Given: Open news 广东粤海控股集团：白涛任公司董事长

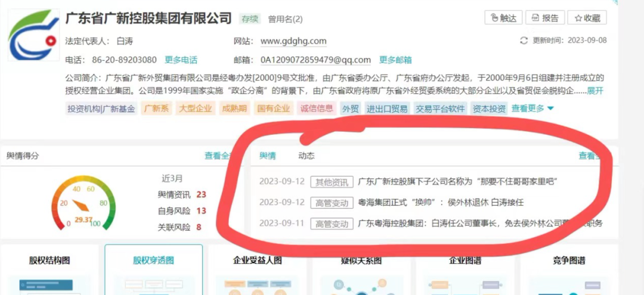Looking at the screenshot, I should [x=480, y=223].
